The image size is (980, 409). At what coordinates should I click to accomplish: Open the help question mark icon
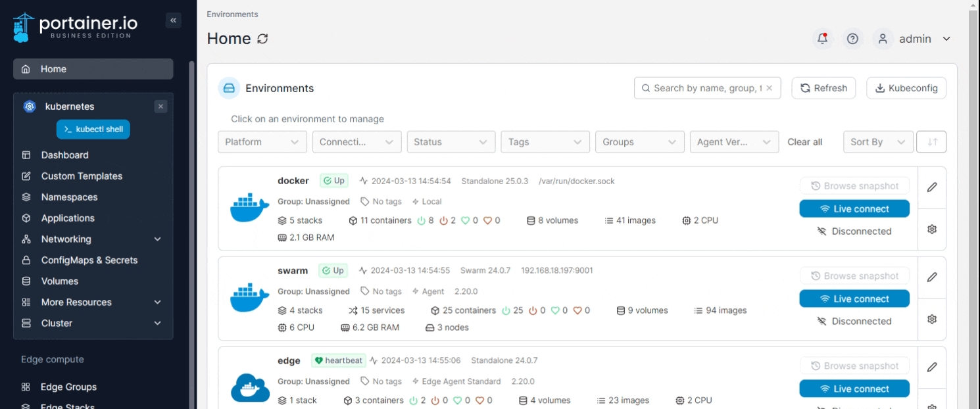pyautogui.click(x=852, y=39)
